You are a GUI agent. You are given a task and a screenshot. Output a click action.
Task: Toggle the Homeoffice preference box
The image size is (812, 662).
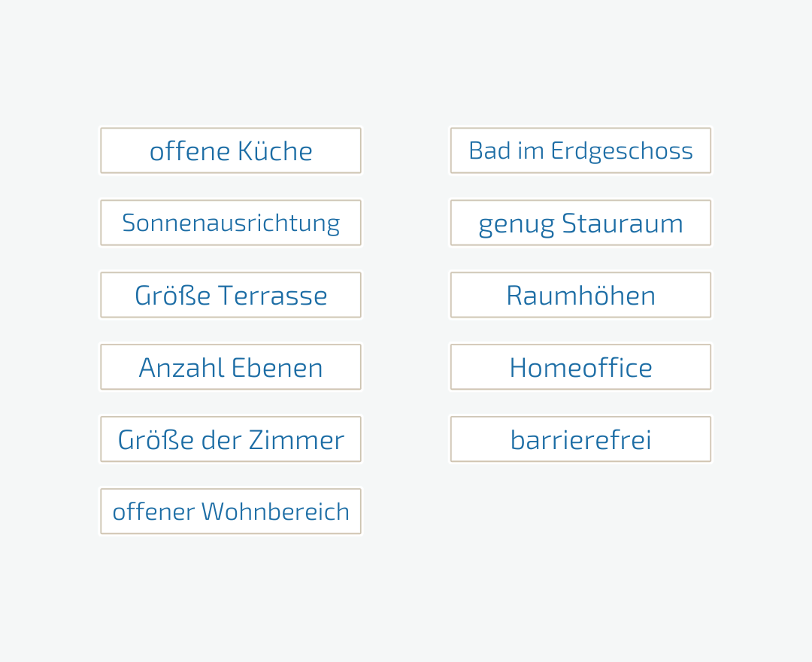point(580,367)
